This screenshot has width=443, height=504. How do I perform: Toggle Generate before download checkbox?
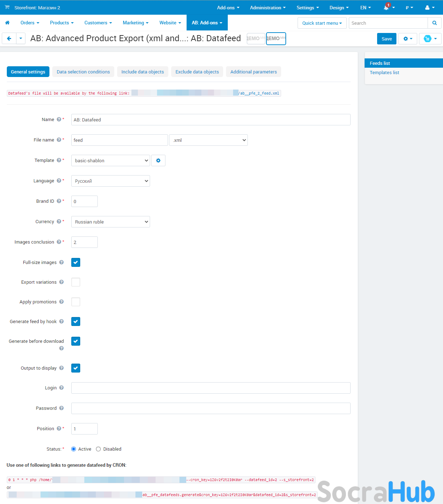pyautogui.click(x=76, y=341)
